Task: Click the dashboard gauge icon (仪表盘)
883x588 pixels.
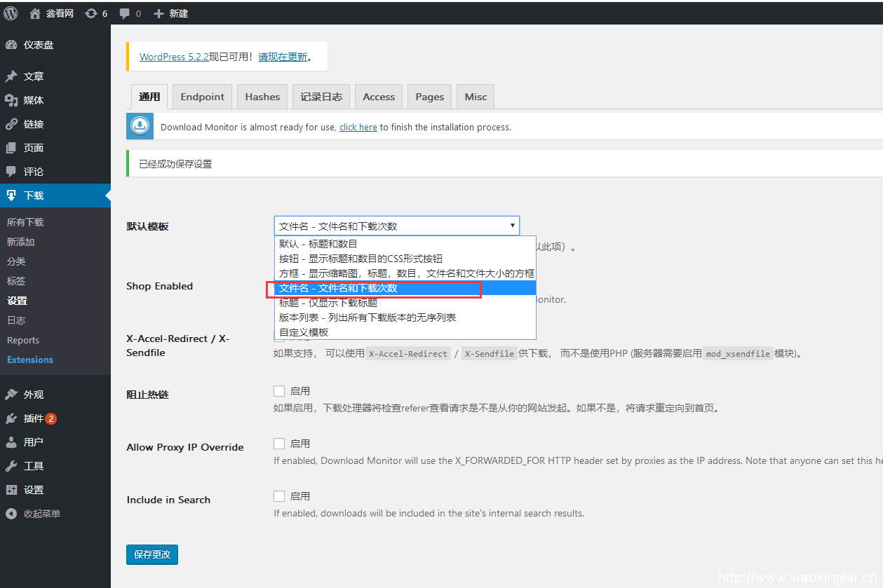Action: (11, 45)
